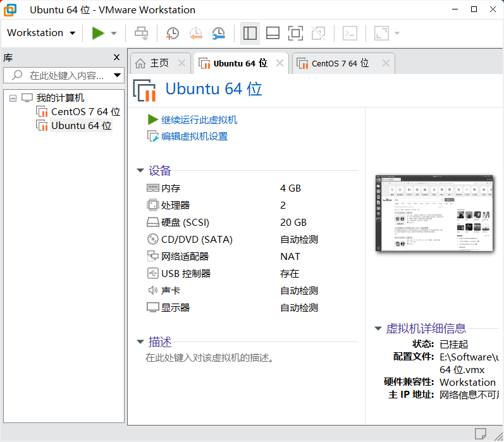Click the Ubuntu VM screen thumbnail
This screenshot has height=442, width=504.
[x=434, y=213]
